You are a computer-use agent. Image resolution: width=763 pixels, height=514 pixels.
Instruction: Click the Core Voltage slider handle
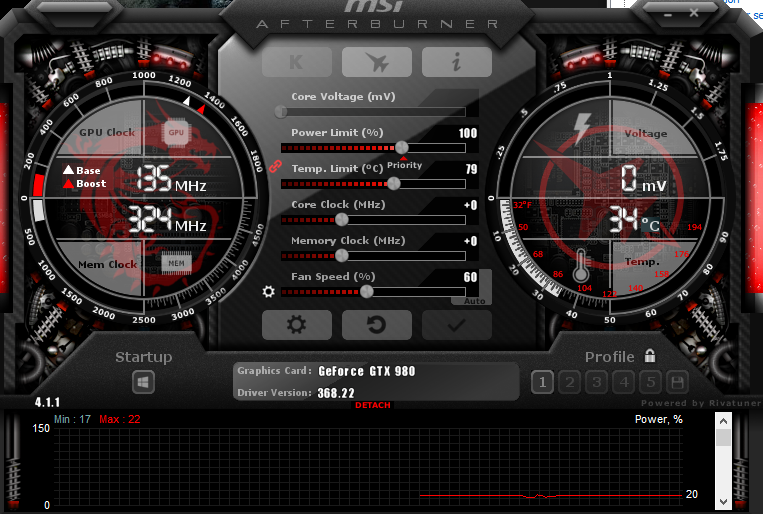[281, 112]
